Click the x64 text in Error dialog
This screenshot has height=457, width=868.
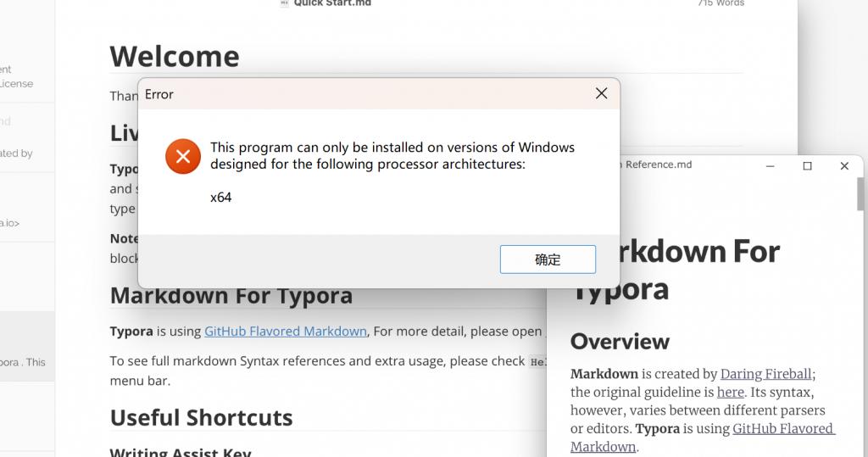pyautogui.click(x=221, y=198)
